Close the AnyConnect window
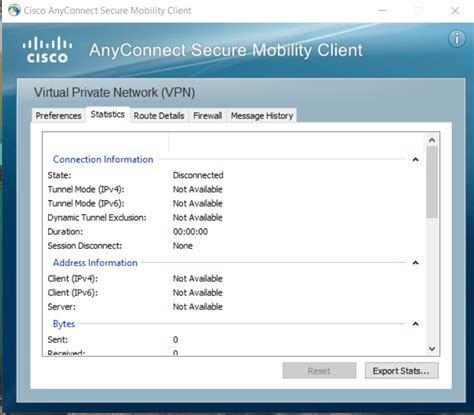Image resolution: width=474 pixels, height=415 pixels. coord(455,11)
